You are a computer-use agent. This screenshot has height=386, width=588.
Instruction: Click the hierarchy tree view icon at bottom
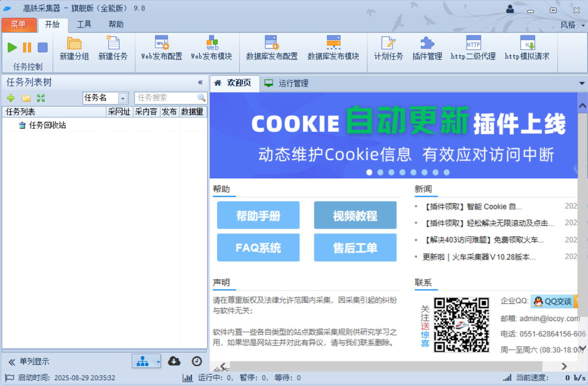142,361
